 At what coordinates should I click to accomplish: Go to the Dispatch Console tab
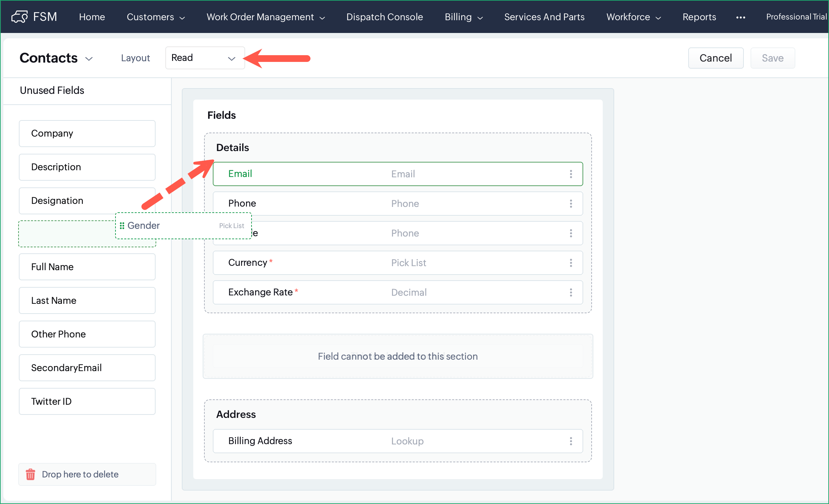pos(384,17)
